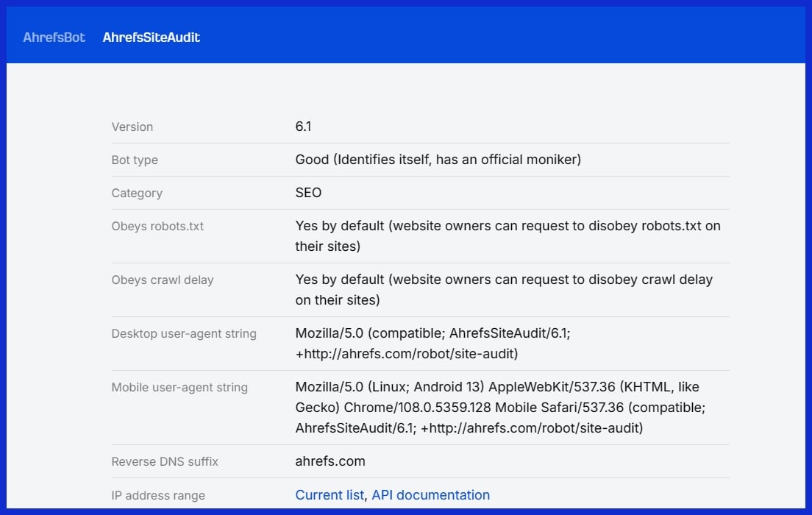Click the Obeys crawl delay label
The image size is (812, 515).
(163, 280)
